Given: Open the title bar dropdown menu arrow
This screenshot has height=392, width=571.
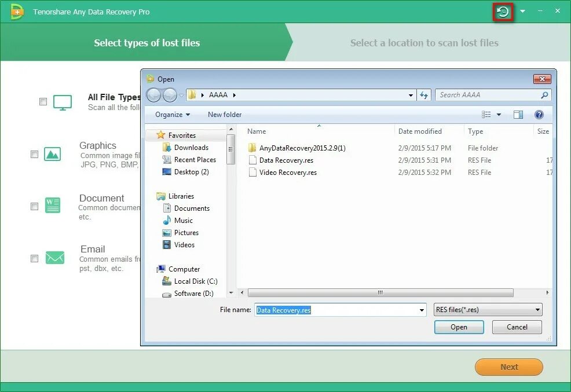Looking at the screenshot, I should pyautogui.click(x=522, y=11).
